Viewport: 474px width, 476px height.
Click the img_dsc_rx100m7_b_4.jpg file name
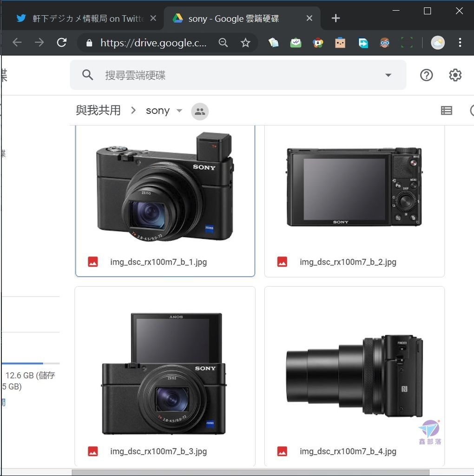(x=348, y=451)
